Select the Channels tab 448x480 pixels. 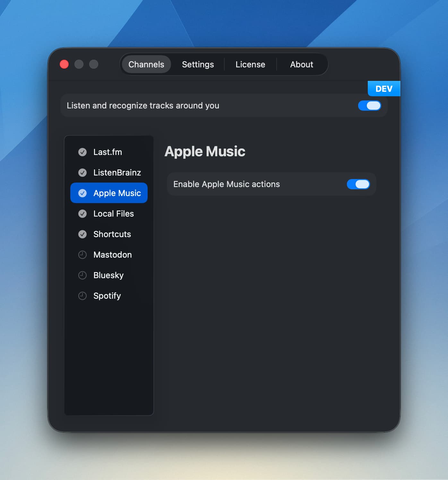click(x=146, y=64)
